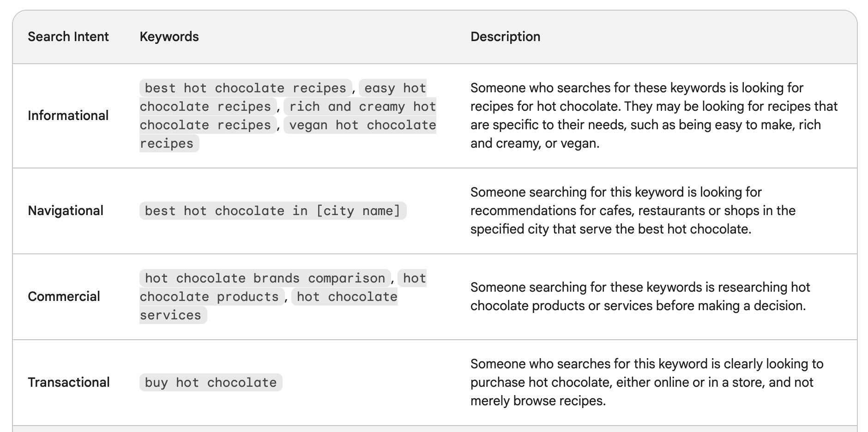Click the 'chocolate products' keyword chip

(x=209, y=297)
